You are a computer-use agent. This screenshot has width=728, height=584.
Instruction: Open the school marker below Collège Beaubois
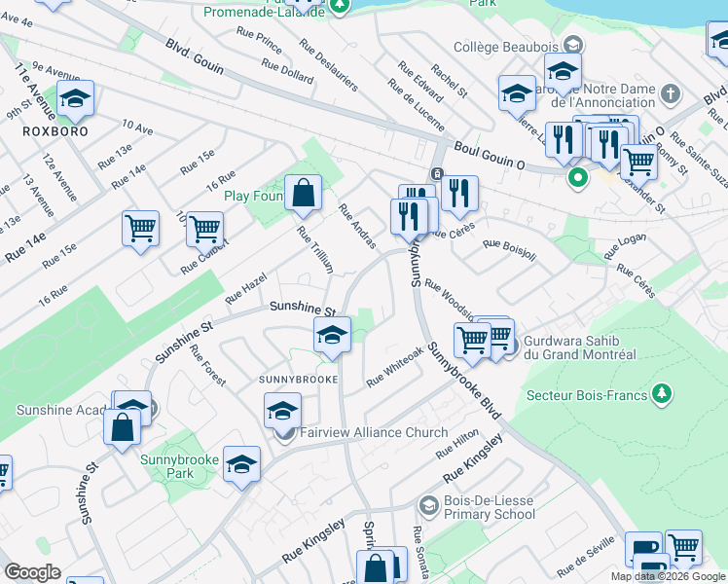pyautogui.click(x=563, y=72)
